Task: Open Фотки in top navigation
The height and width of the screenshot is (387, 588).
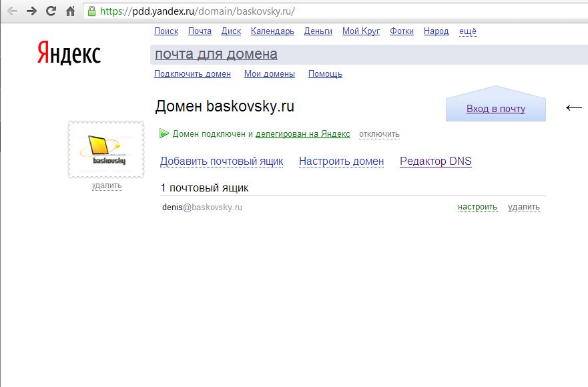Action: pos(402,31)
